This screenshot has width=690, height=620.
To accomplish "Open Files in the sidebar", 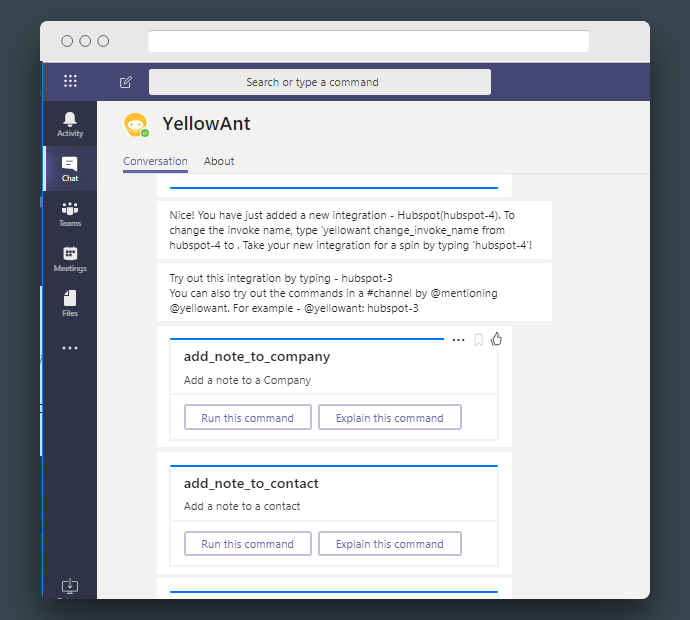I will (70, 304).
